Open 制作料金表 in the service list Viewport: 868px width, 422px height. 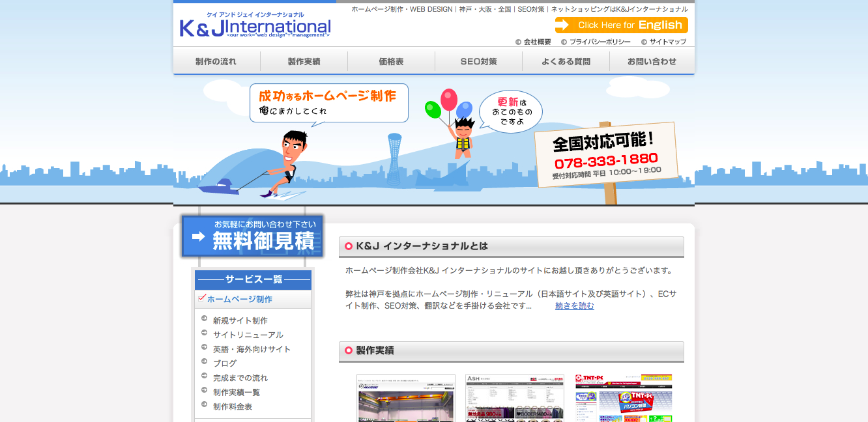pyautogui.click(x=233, y=406)
